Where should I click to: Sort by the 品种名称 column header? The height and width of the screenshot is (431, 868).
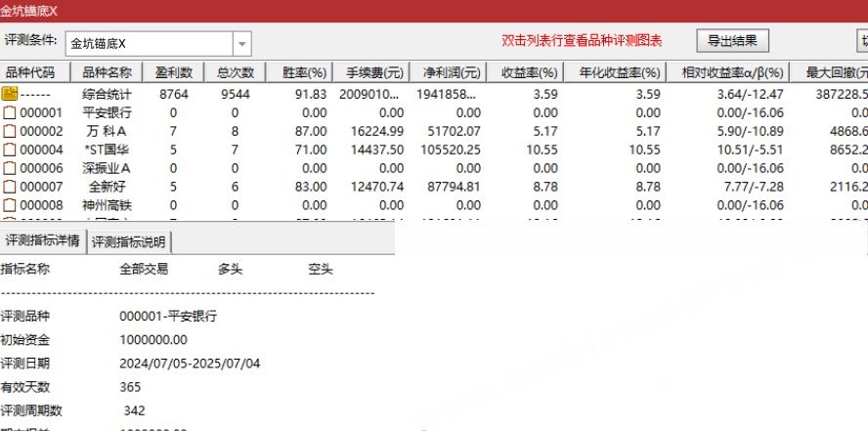[107, 72]
